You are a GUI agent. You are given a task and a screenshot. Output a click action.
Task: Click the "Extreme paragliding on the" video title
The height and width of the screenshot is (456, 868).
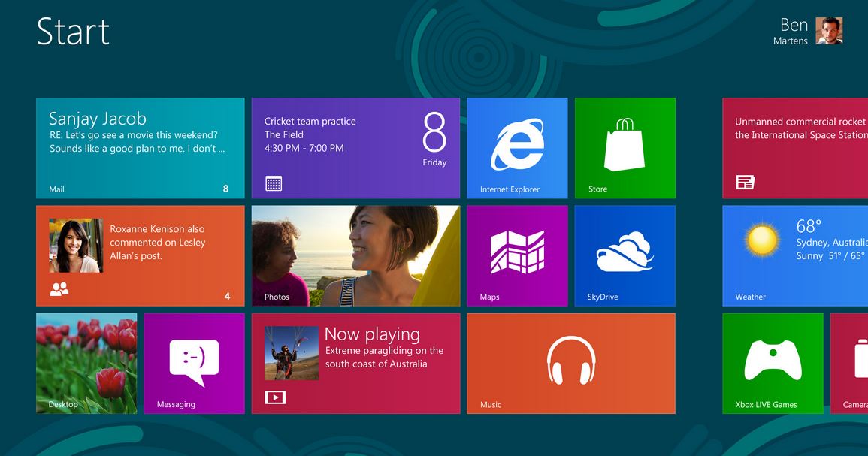tap(384, 350)
